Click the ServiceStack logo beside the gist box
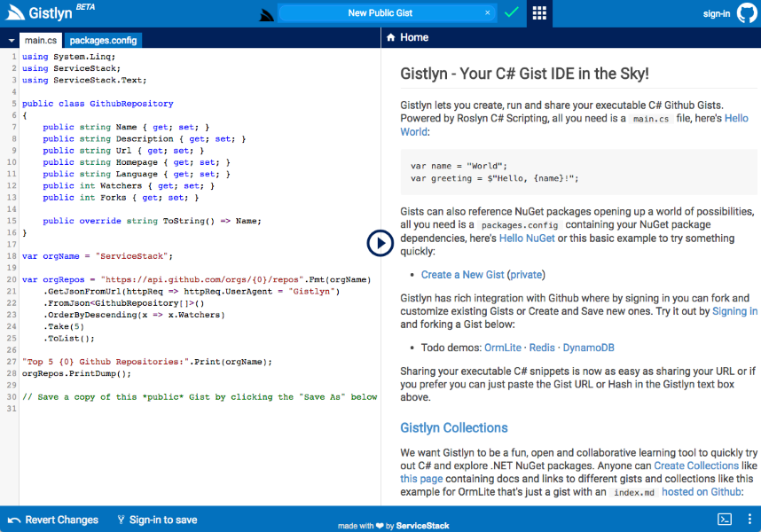761x532 pixels. (265, 14)
